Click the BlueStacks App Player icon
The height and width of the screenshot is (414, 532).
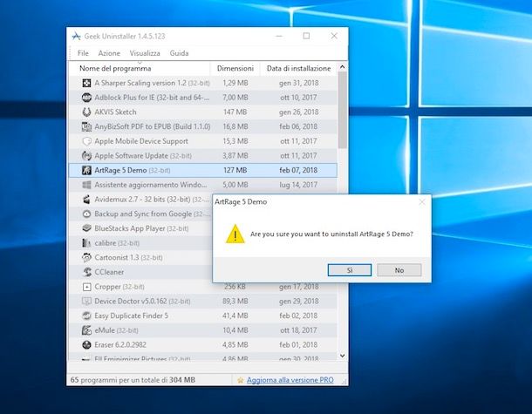pyautogui.click(x=86, y=228)
